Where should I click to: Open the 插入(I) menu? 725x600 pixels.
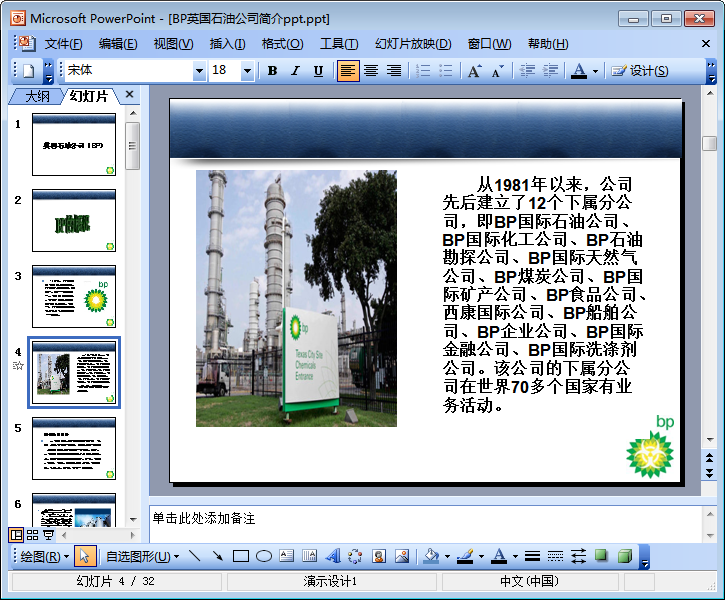(x=227, y=44)
